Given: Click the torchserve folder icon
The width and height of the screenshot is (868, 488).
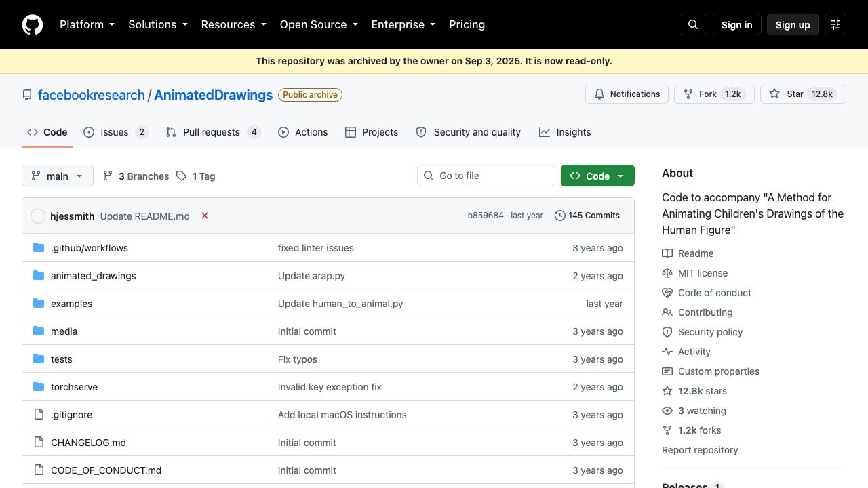Looking at the screenshot, I should [39, 387].
